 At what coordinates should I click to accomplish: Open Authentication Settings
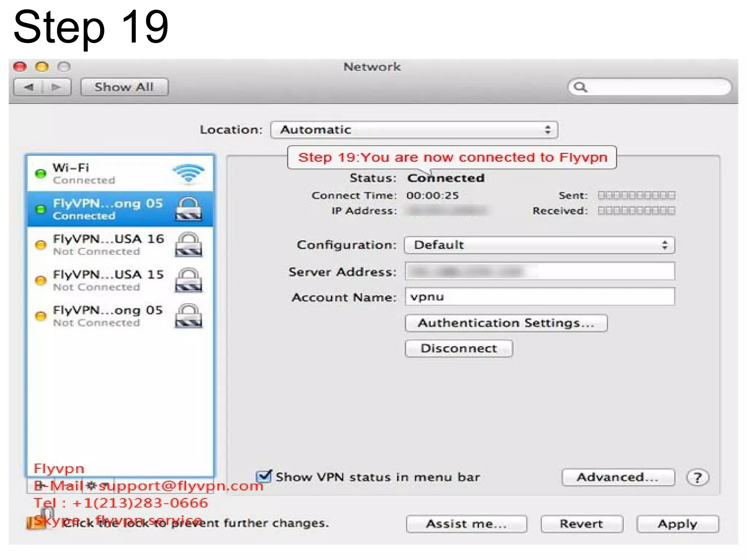(x=506, y=323)
